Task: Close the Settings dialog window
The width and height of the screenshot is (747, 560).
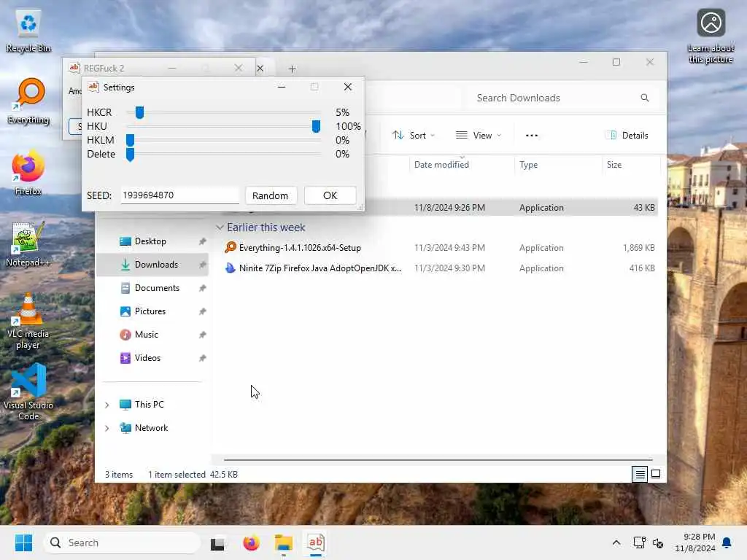Action: point(348,87)
